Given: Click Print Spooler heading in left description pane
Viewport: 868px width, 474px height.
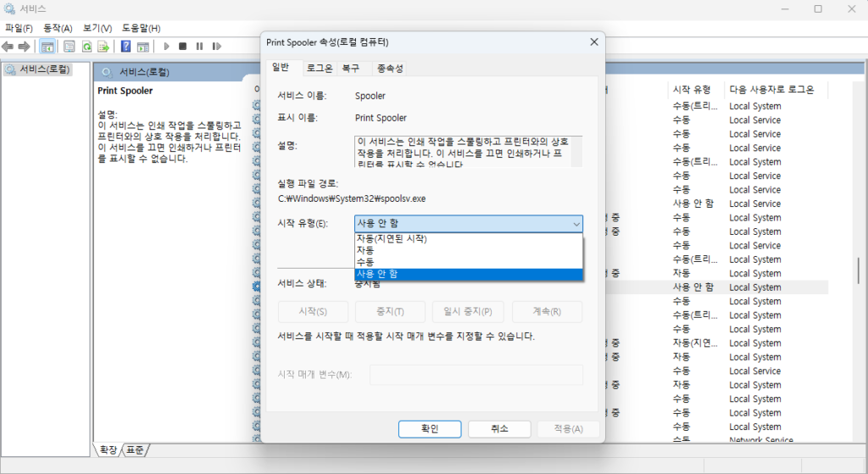Looking at the screenshot, I should click(x=125, y=91).
